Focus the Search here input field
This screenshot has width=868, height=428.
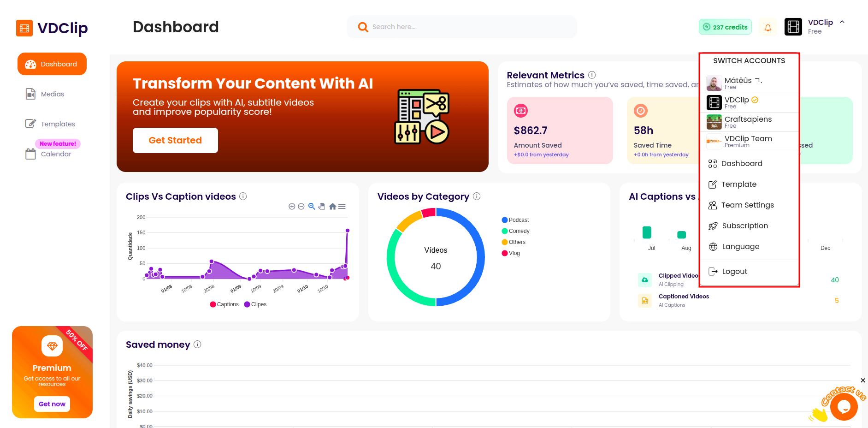tap(461, 27)
